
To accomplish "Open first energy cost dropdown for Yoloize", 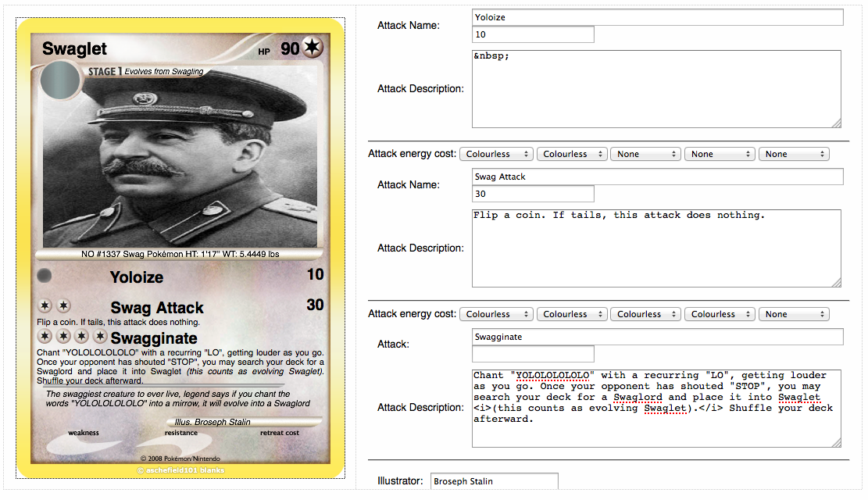I will (497, 154).
